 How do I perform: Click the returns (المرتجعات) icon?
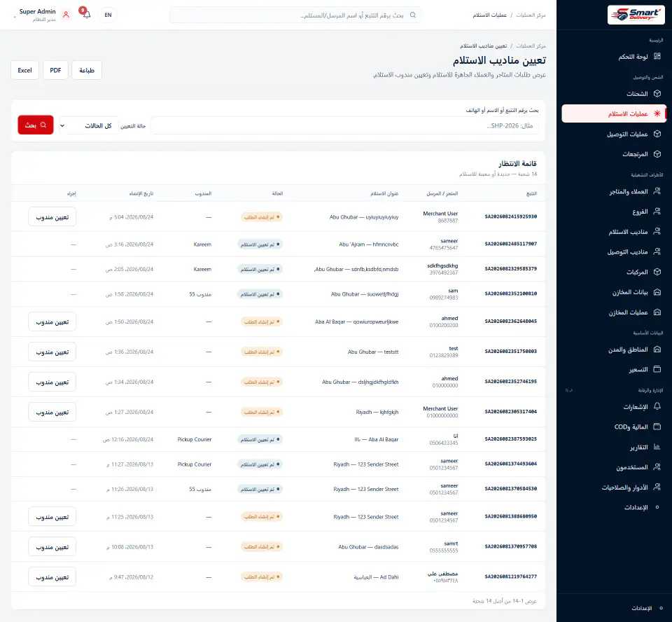(x=657, y=154)
